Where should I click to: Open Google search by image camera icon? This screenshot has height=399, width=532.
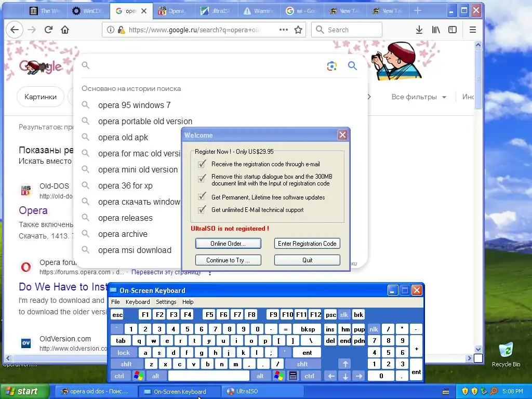[x=332, y=66]
